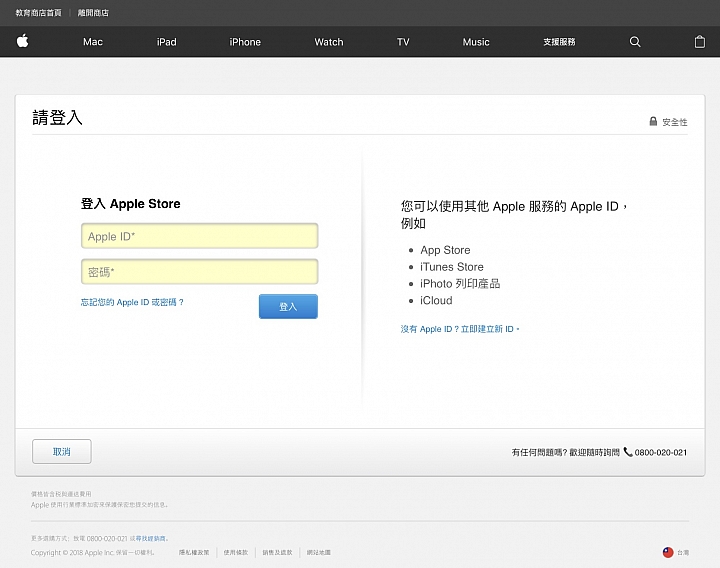Select the Music navigation item

click(476, 42)
